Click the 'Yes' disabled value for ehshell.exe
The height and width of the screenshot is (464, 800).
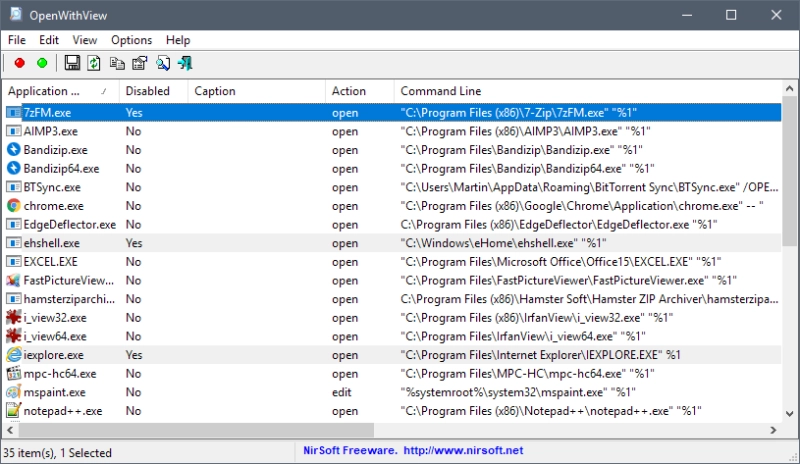coord(134,243)
